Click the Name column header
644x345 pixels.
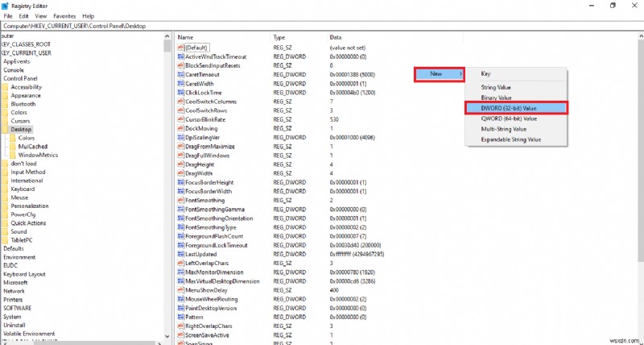click(x=222, y=37)
